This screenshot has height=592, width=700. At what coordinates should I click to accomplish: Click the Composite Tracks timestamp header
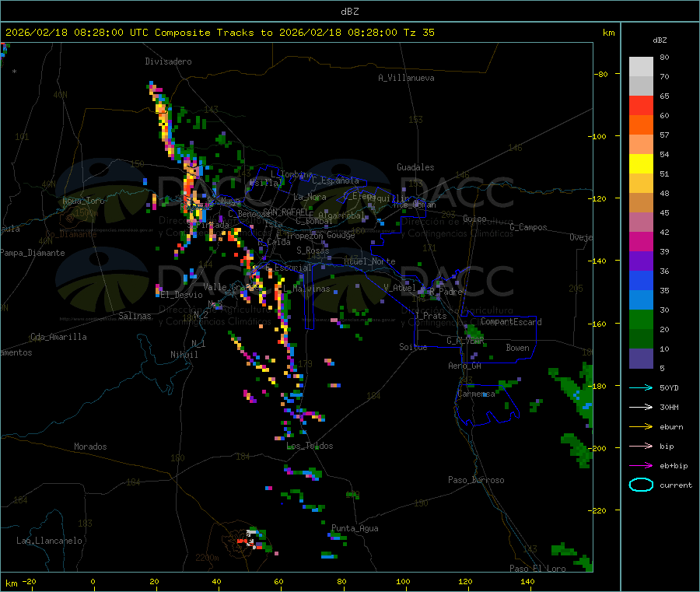220,33
